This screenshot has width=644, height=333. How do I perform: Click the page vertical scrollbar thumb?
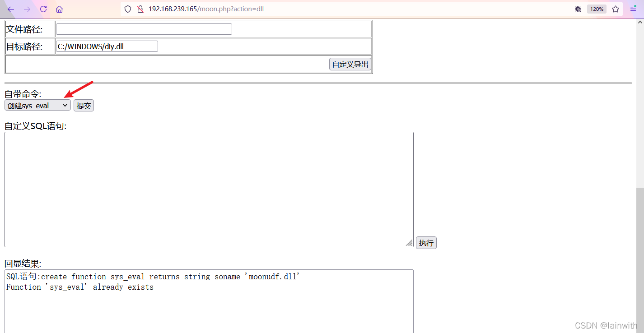(x=640, y=260)
